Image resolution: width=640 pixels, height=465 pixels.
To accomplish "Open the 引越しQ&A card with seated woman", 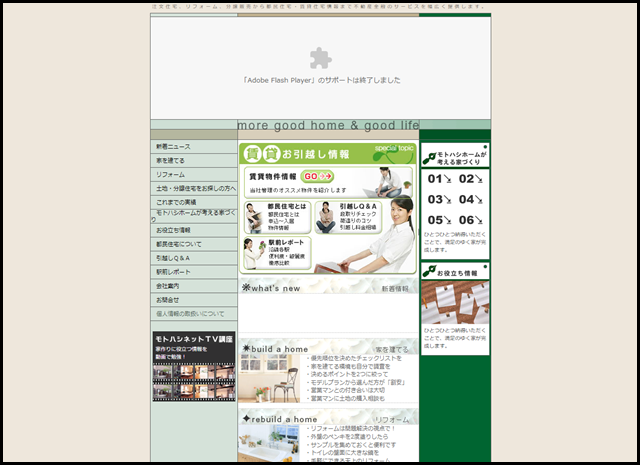I will tap(348, 217).
